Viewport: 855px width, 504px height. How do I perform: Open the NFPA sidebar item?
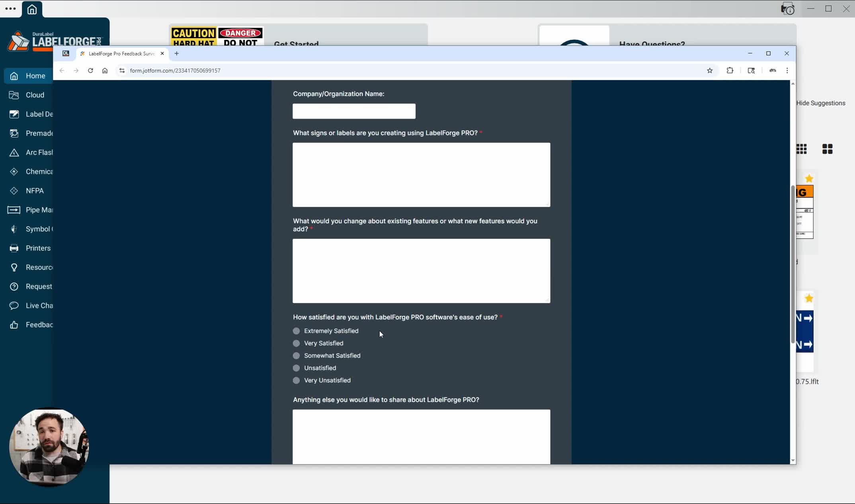point(28,191)
